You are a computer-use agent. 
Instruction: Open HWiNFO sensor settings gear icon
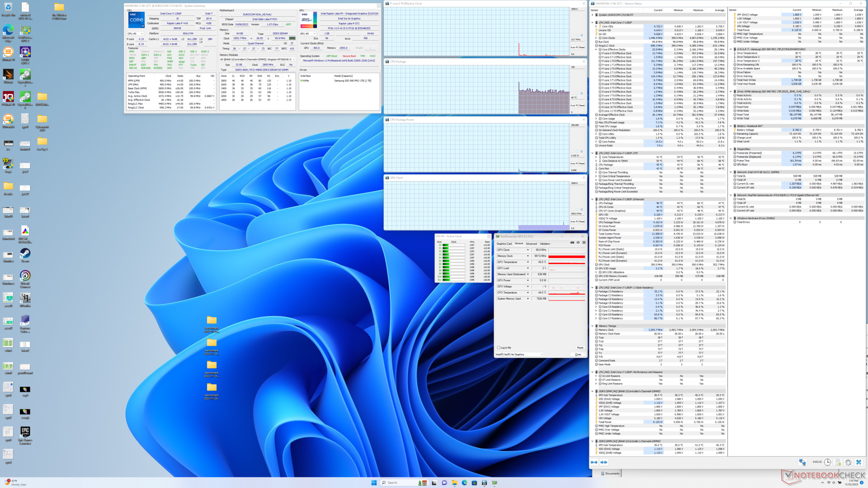coord(848,462)
